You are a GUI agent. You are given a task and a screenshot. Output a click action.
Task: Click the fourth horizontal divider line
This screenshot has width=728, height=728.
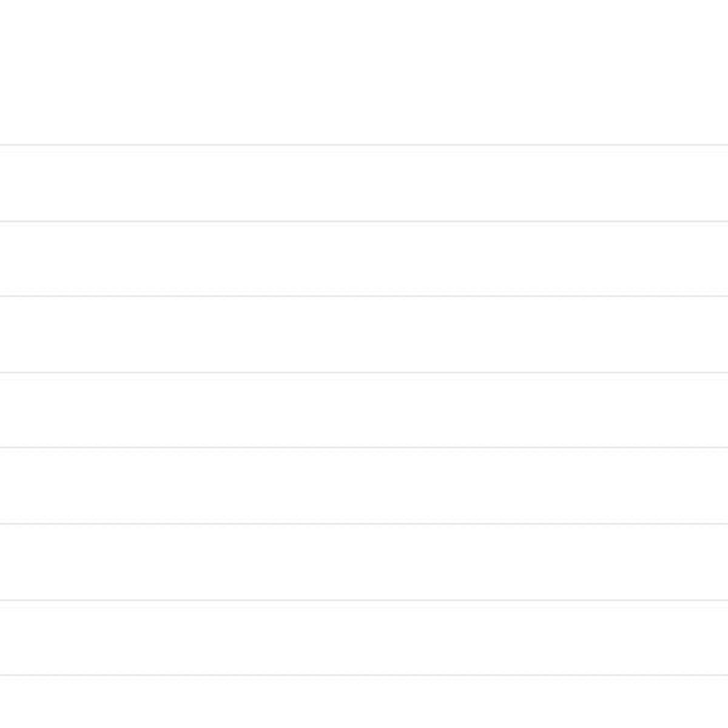click(364, 372)
